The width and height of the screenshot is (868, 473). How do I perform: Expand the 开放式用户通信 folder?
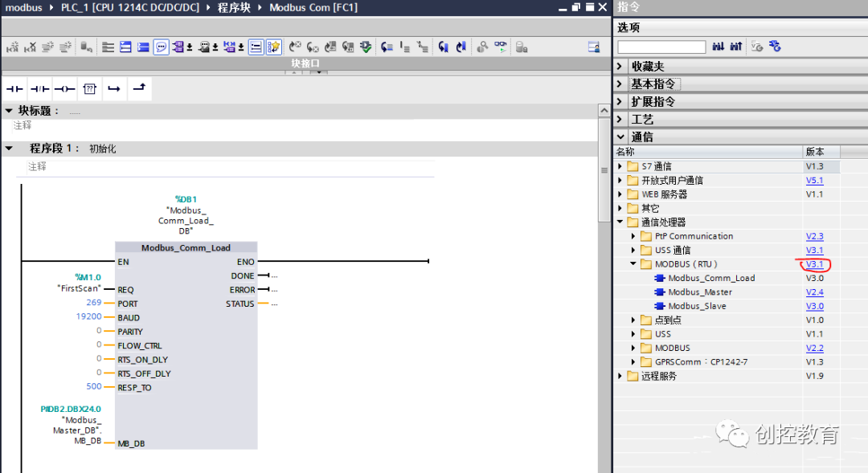(x=620, y=181)
